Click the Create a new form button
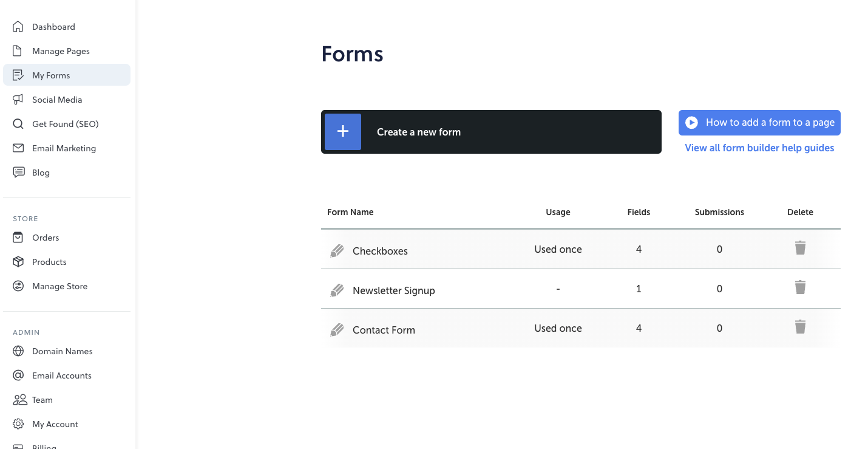The image size is (868, 449). point(491,132)
